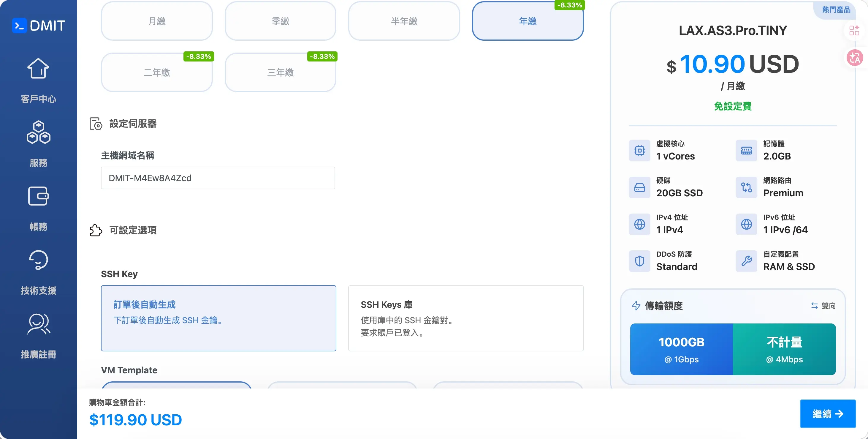Click the VM Template heading
Screen dimensions: 868x439
129,370
